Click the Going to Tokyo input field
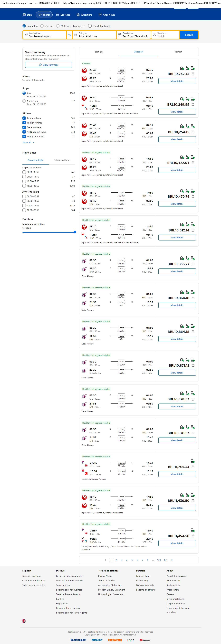 pos(94,35)
